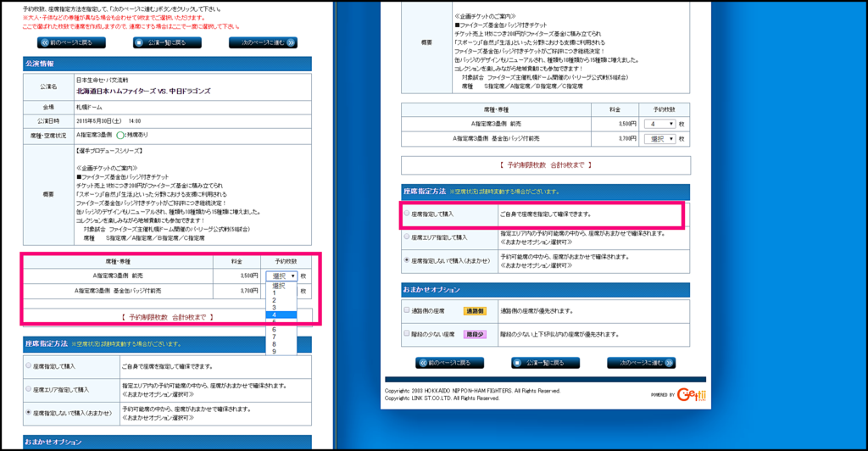868x451 pixels.
Task: Pick quantity 7 in the open dropdown list
Action: tap(281, 337)
